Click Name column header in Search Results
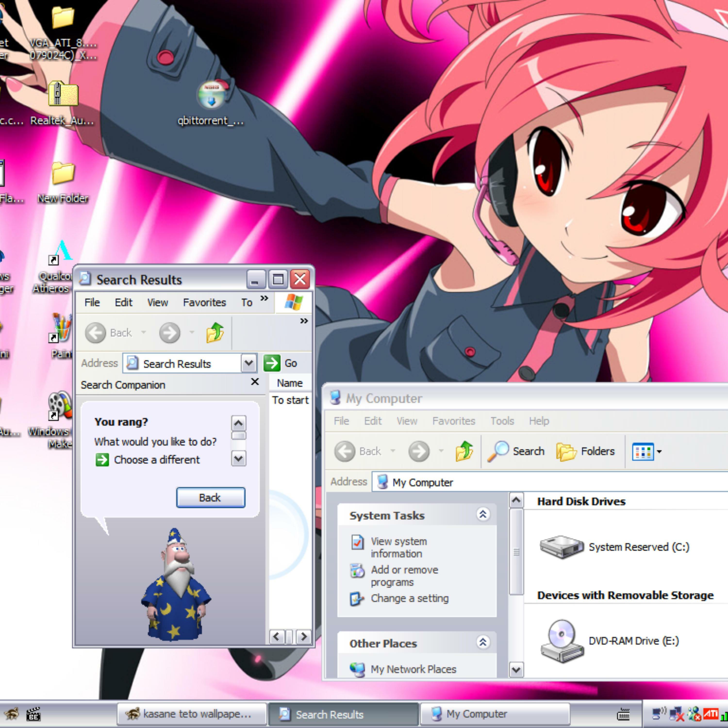 (x=290, y=383)
